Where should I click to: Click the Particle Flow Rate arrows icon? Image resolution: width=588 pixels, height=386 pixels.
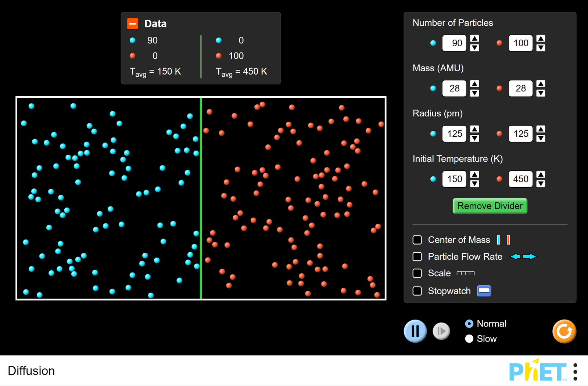523,256
